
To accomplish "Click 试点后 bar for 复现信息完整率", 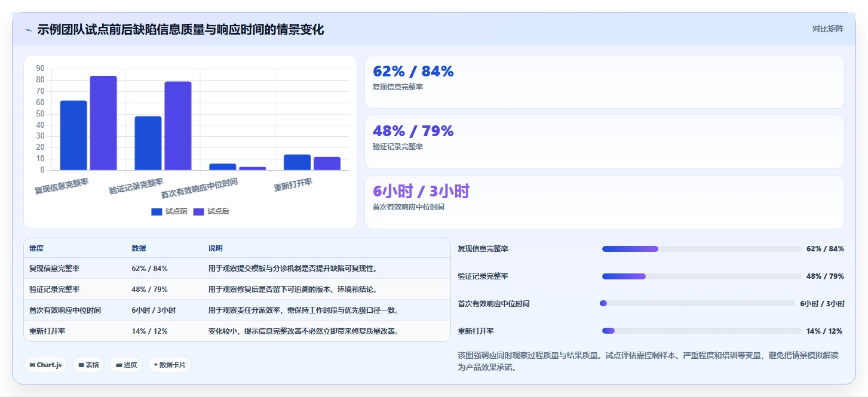I will point(103,123).
